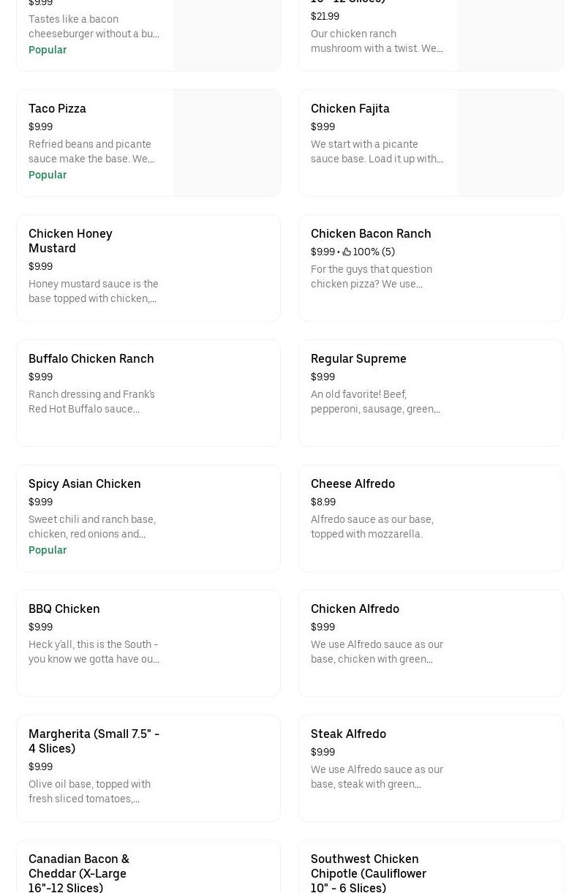This screenshot has height=893, width=588.
Task: Click the BBQ Chicken description 'Heck y'all'
Action: 94,652
